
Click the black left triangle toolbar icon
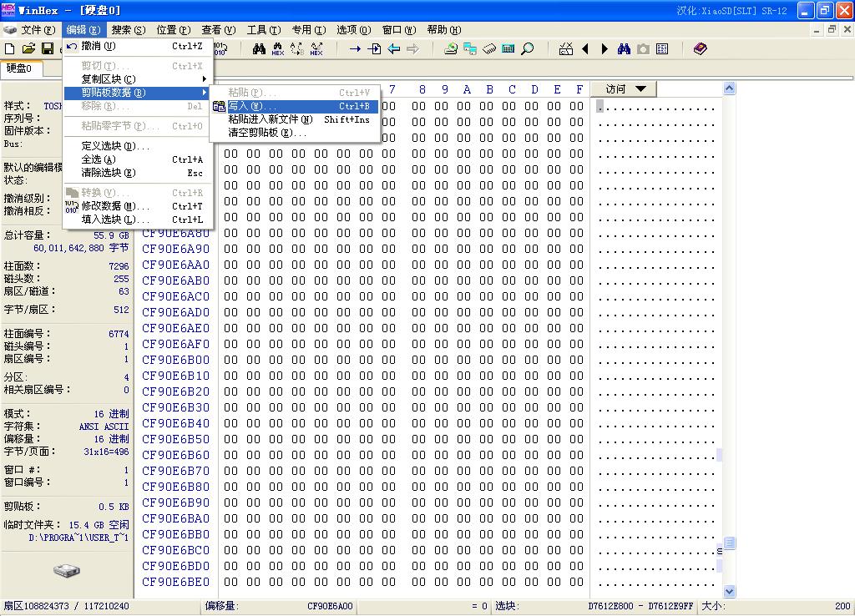[585, 49]
